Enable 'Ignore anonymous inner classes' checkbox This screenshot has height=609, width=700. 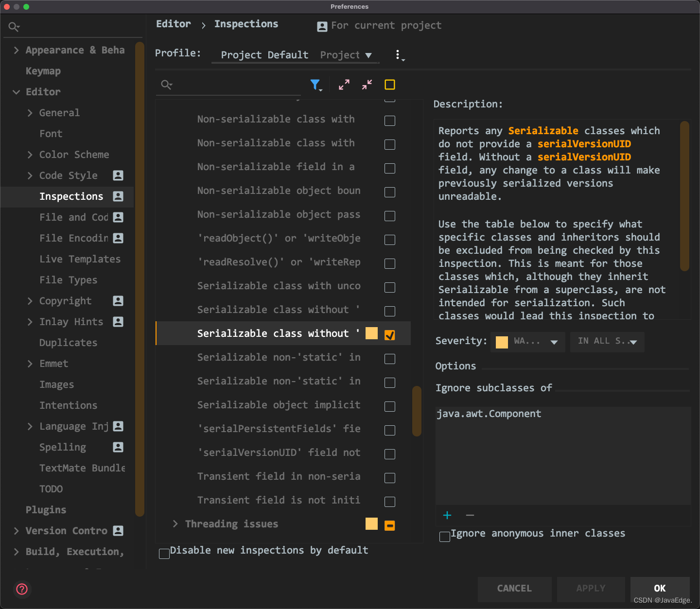(444, 537)
